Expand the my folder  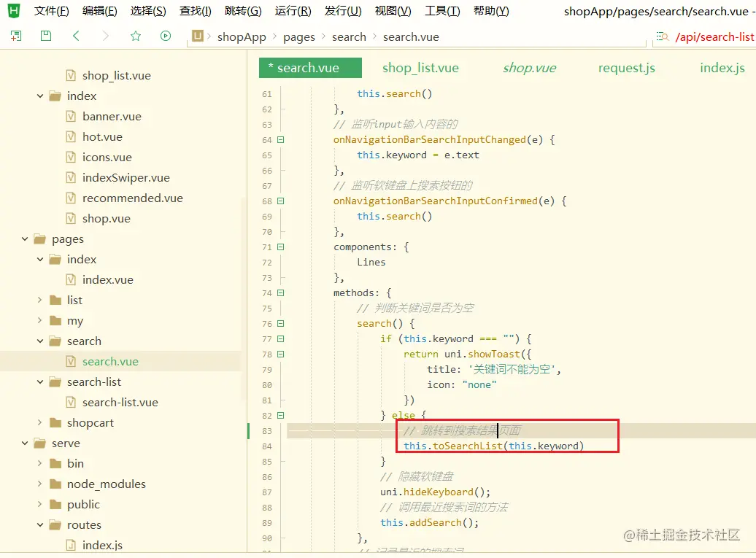pos(40,320)
